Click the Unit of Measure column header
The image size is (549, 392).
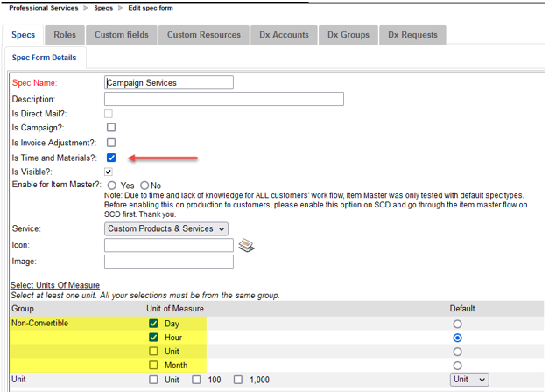click(x=175, y=309)
